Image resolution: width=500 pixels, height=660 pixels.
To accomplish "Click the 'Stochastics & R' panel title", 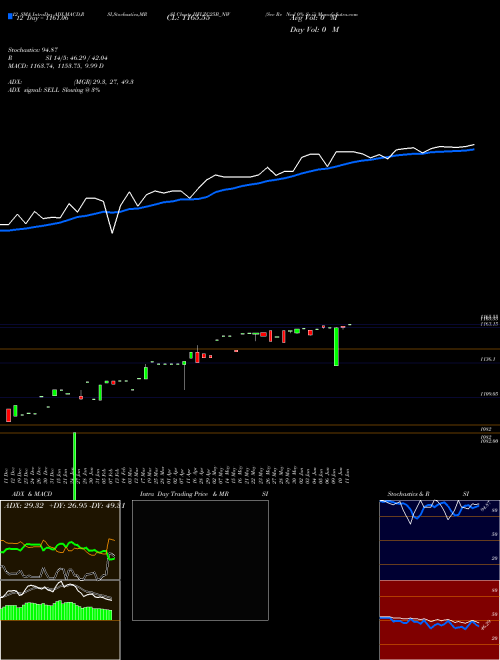I will pyautogui.click(x=409, y=494).
